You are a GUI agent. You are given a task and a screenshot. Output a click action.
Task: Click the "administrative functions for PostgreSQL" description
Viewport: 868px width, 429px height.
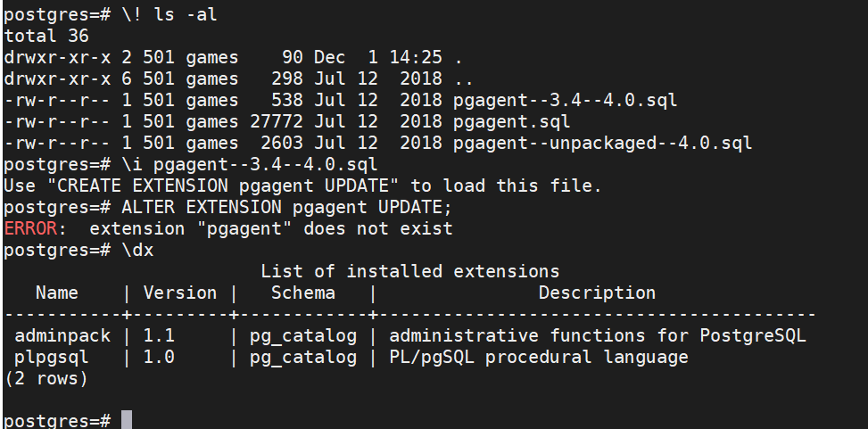click(597, 336)
